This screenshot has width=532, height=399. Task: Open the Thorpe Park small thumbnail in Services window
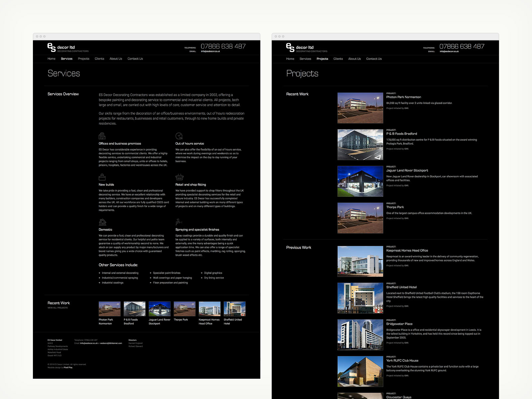(185, 309)
